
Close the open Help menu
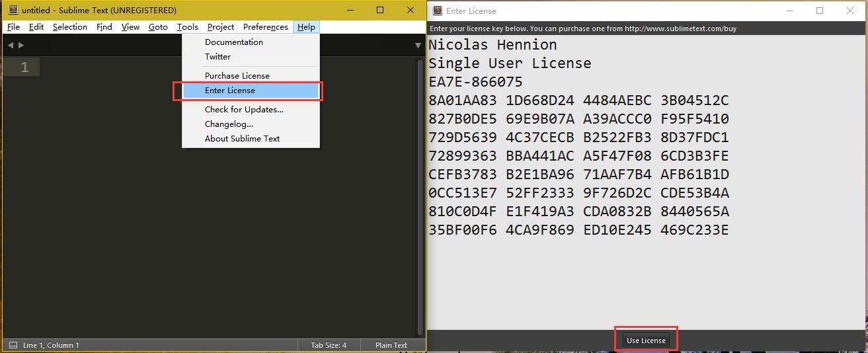(306, 27)
